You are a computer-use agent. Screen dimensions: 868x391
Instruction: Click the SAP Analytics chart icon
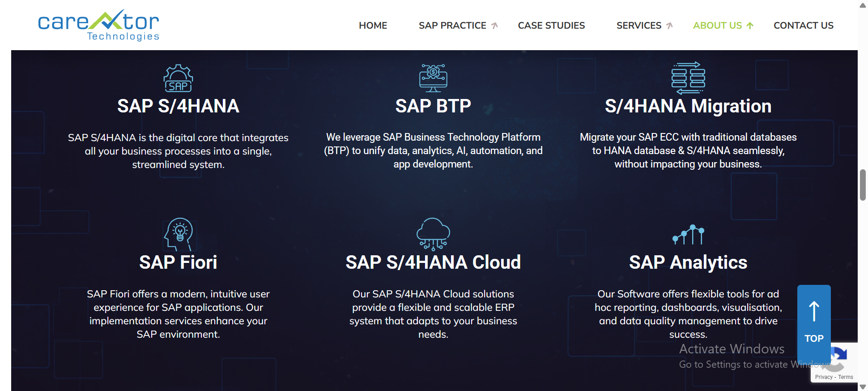click(688, 234)
